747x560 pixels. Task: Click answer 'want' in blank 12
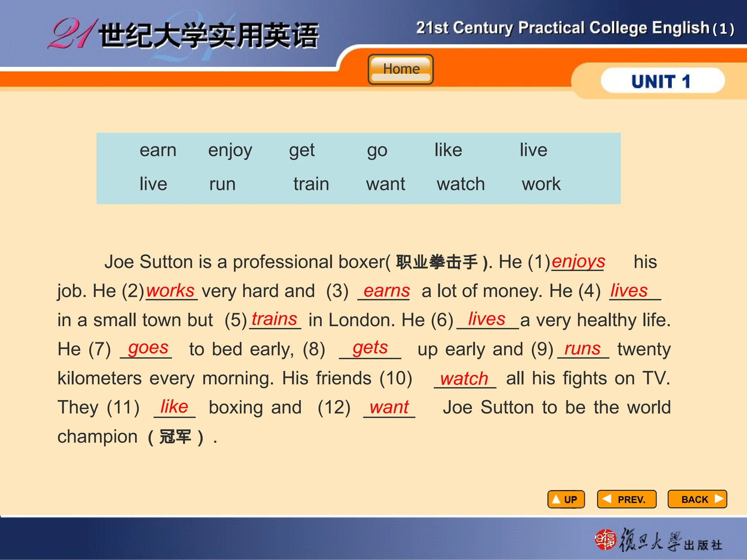point(389,407)
